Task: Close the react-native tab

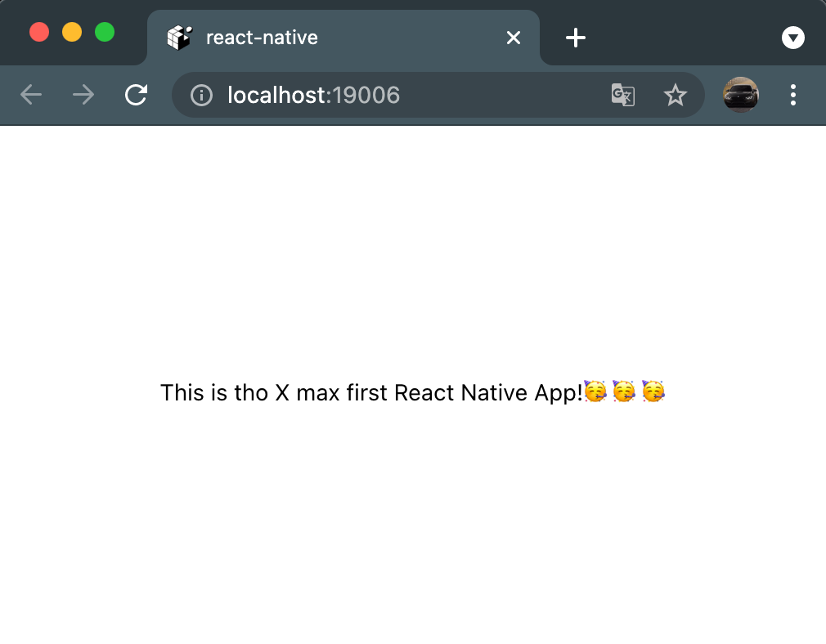Action: (x=513, y=37)
